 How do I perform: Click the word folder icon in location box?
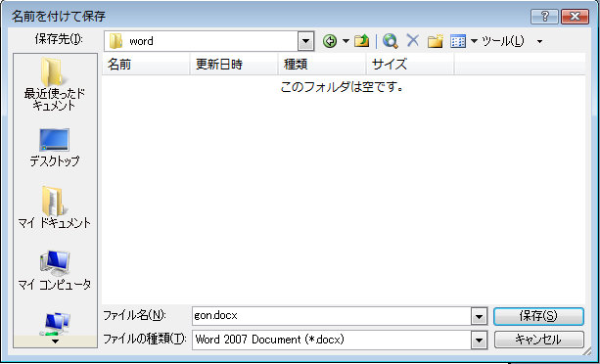[115, 41]
